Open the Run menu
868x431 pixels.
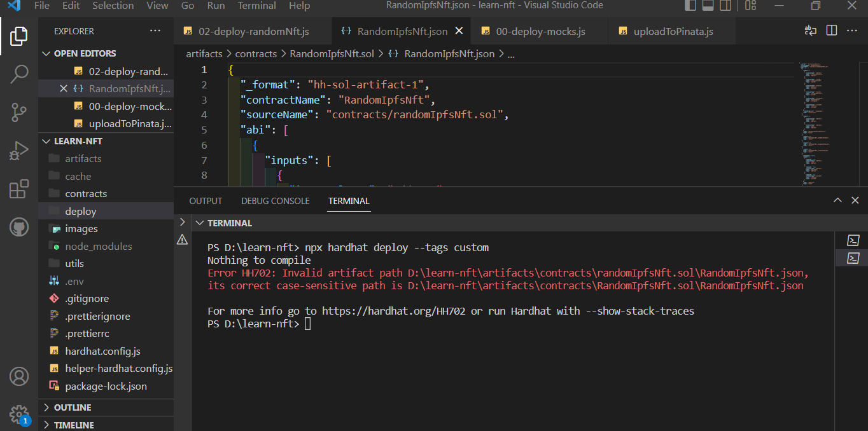pyautogui.click(x=216, y=6)
